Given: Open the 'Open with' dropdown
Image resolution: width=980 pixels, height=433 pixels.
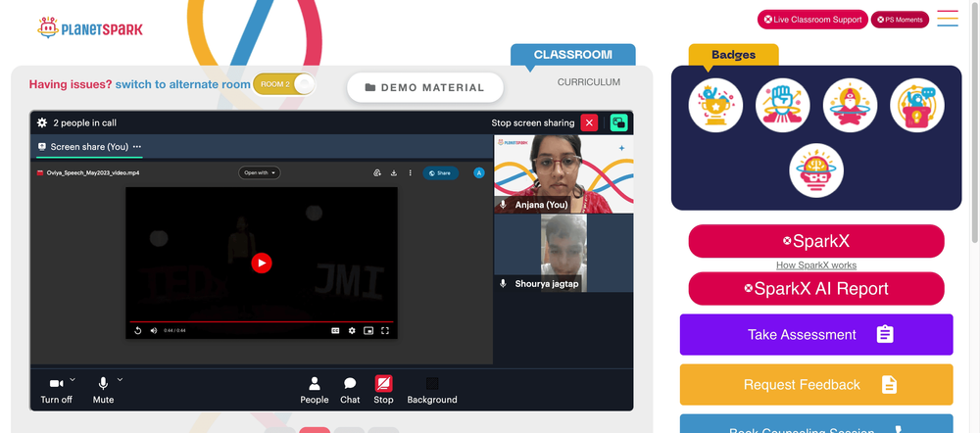Looking at the screenshot, I should pos(260,172).
